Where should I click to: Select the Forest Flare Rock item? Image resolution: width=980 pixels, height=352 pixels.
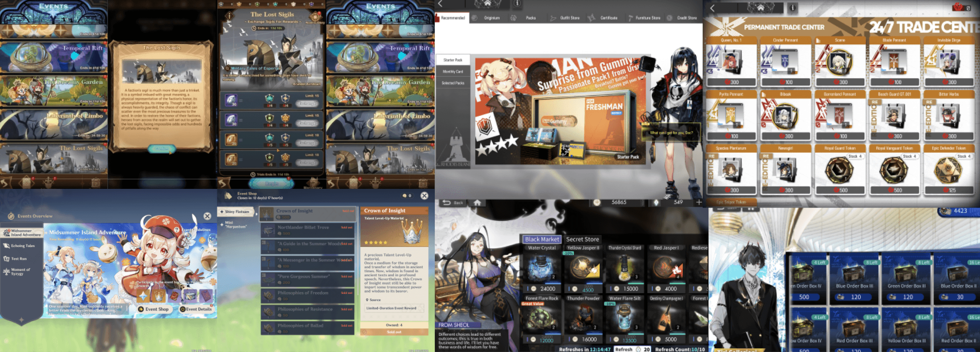click(x=541, y=320)
